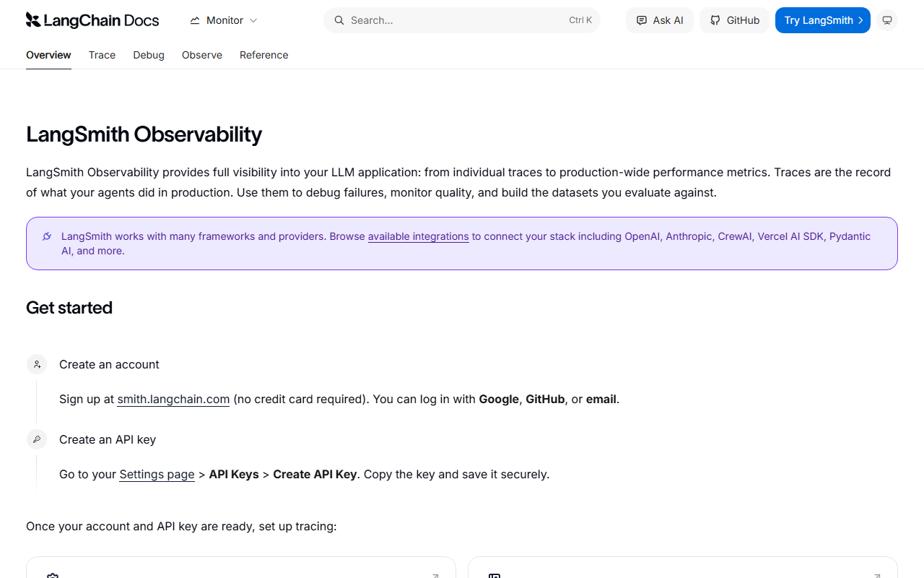The height and width of the screenshot is (578, 924).
Task: Click the Create an account step title
Action: pos(109,364)
